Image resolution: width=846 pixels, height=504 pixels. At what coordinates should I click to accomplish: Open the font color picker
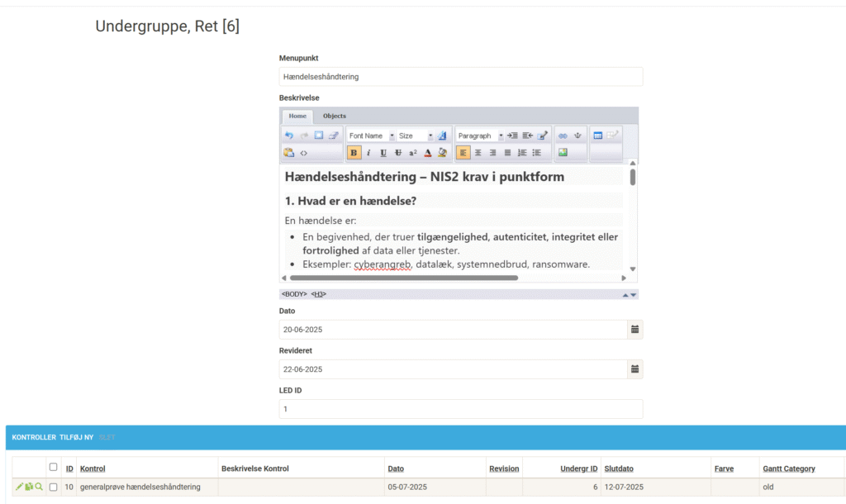[428, 153]
